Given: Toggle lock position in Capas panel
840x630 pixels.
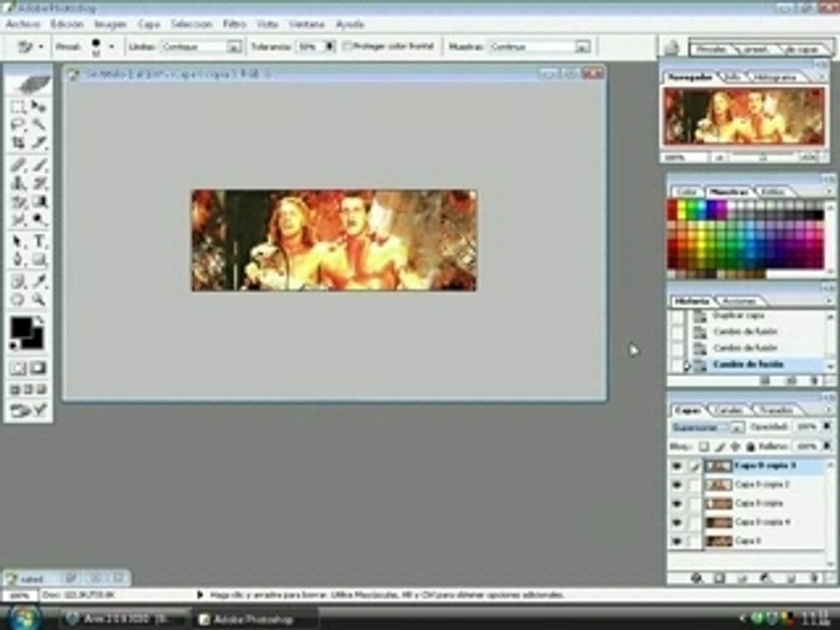Looking at the screenshot, I should [735, 446].
